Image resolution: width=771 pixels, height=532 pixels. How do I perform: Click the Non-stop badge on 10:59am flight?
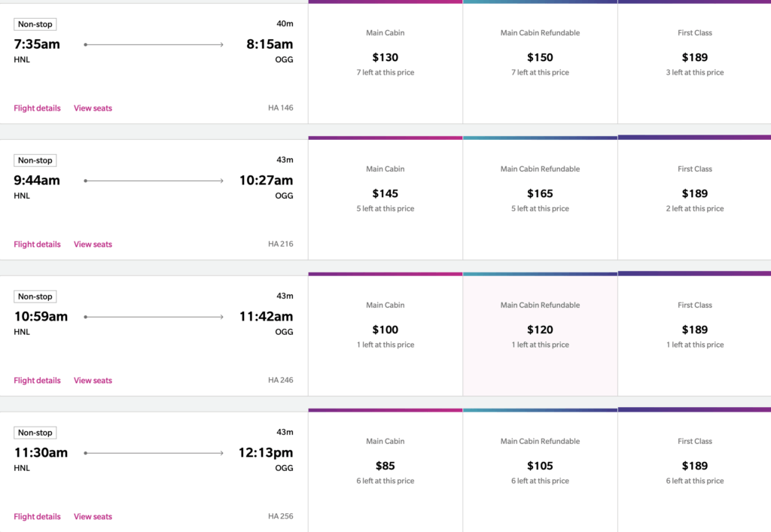(35, 296)
